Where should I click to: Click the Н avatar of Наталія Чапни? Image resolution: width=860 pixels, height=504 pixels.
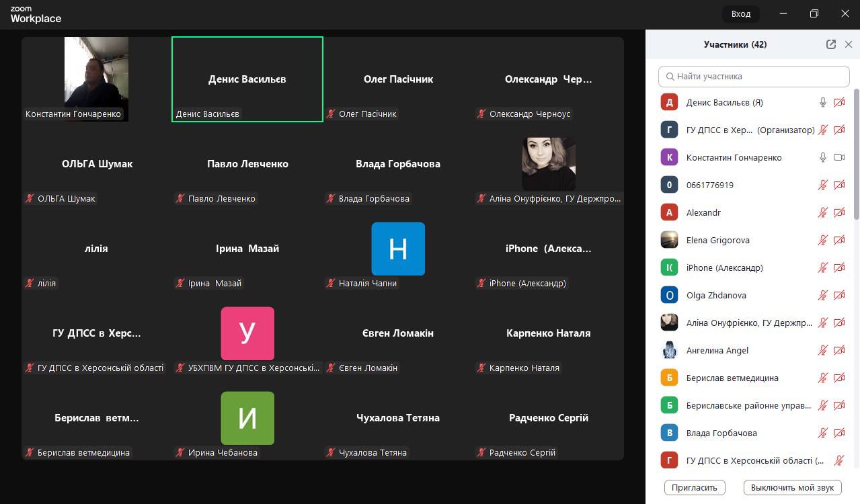(x=398, y=249)
